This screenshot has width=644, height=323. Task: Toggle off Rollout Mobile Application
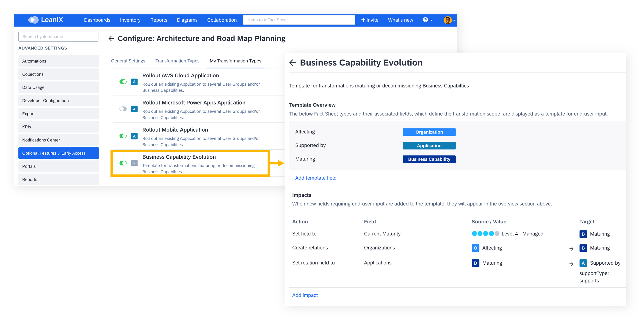click(123, 136)
